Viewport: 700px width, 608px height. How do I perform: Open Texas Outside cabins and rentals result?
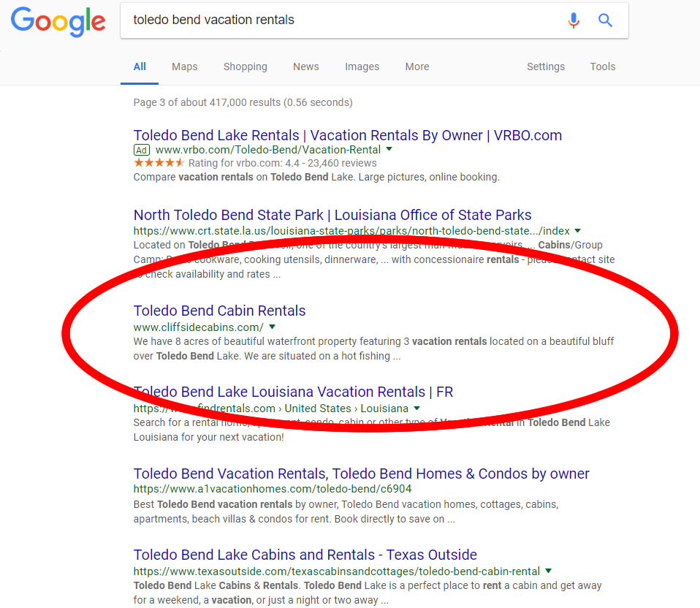(x=305, y=555)
